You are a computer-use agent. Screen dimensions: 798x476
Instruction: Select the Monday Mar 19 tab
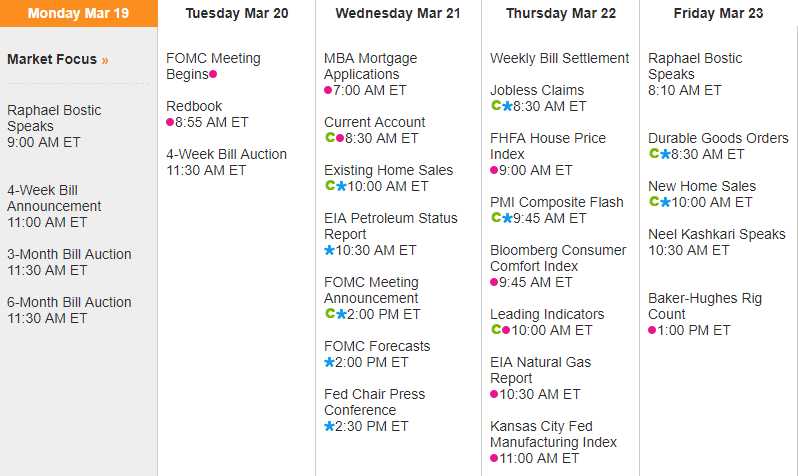click(78, 14)
